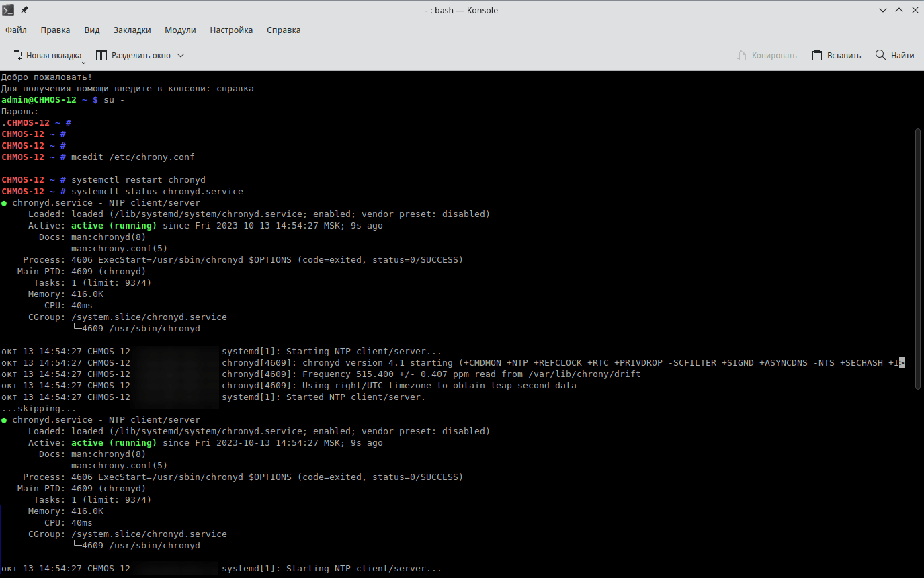Expand the Разделить окно dropdown

point(180,56)
